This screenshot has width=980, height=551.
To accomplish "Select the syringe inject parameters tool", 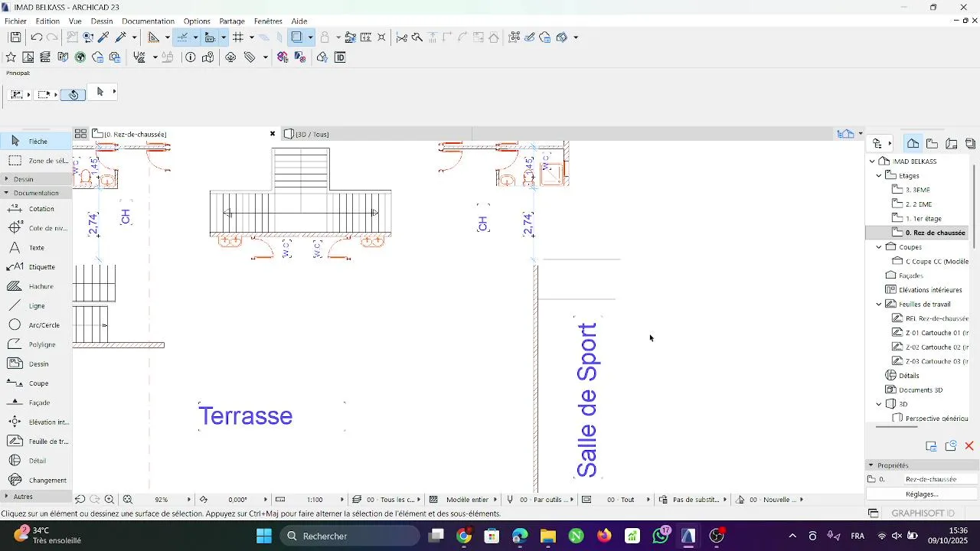I will (x=121, y=37).
